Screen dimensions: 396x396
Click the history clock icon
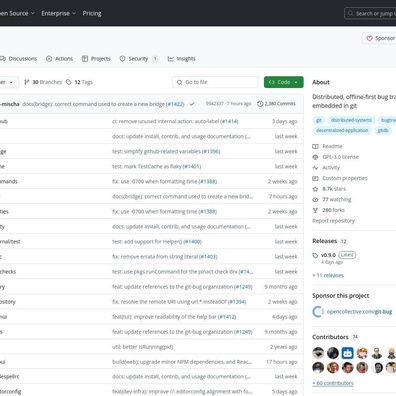(260, 104)
